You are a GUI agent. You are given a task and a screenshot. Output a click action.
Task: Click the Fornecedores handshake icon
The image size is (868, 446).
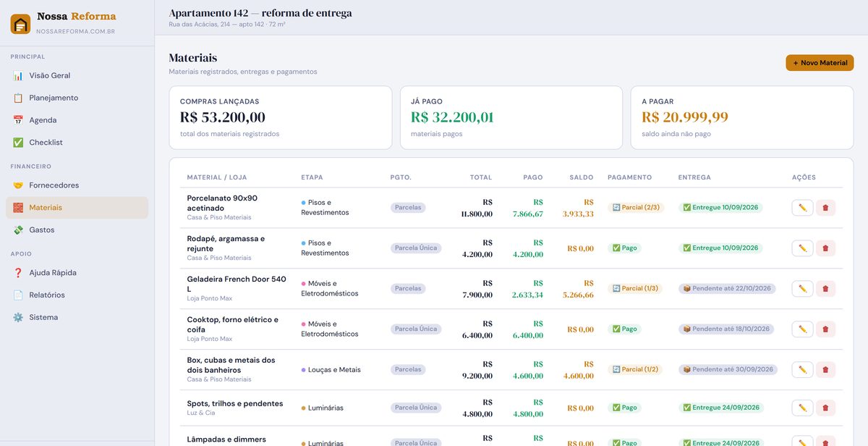click(18, 185)
